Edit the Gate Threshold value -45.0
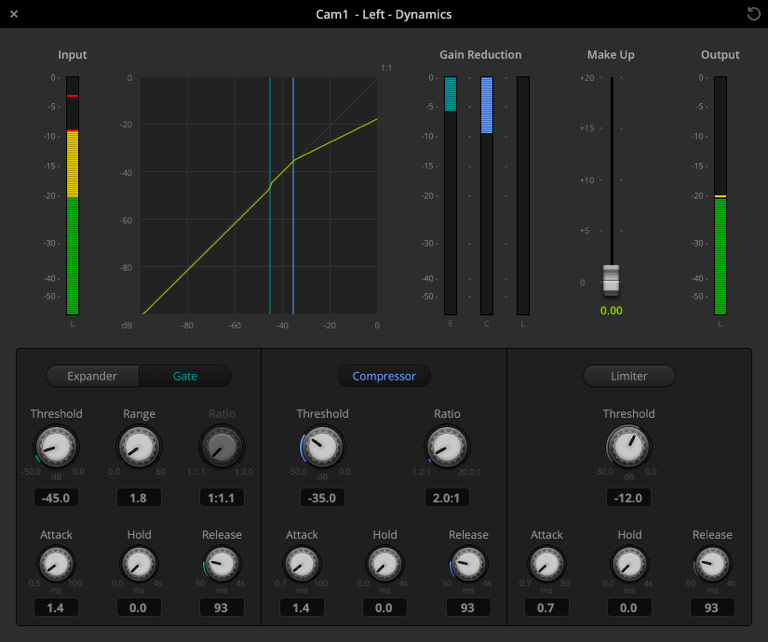 56,498
